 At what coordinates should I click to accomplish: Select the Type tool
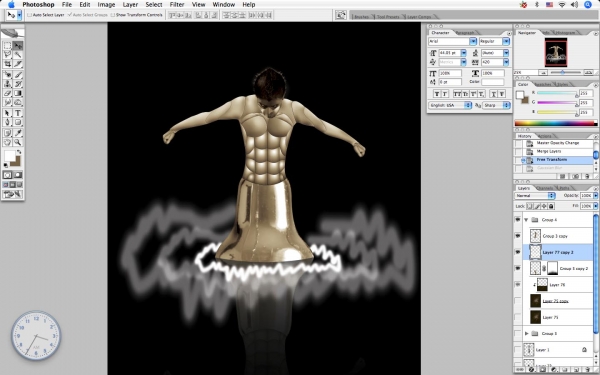click(18, 113)
